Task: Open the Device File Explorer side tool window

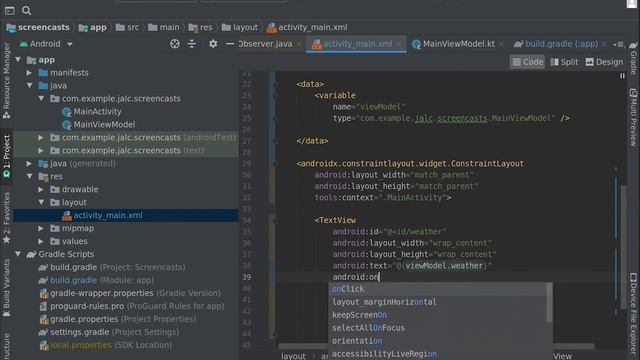Action: (633, 314)
